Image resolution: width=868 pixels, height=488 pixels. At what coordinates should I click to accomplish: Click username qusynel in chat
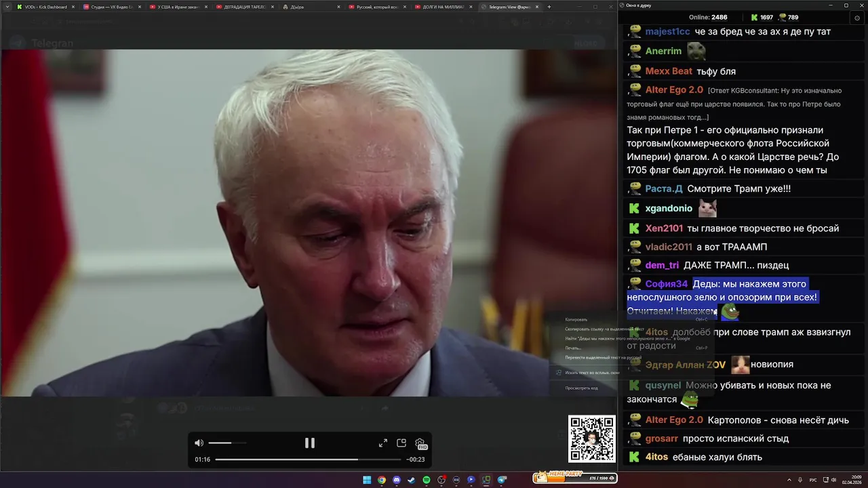pos(663,385)
